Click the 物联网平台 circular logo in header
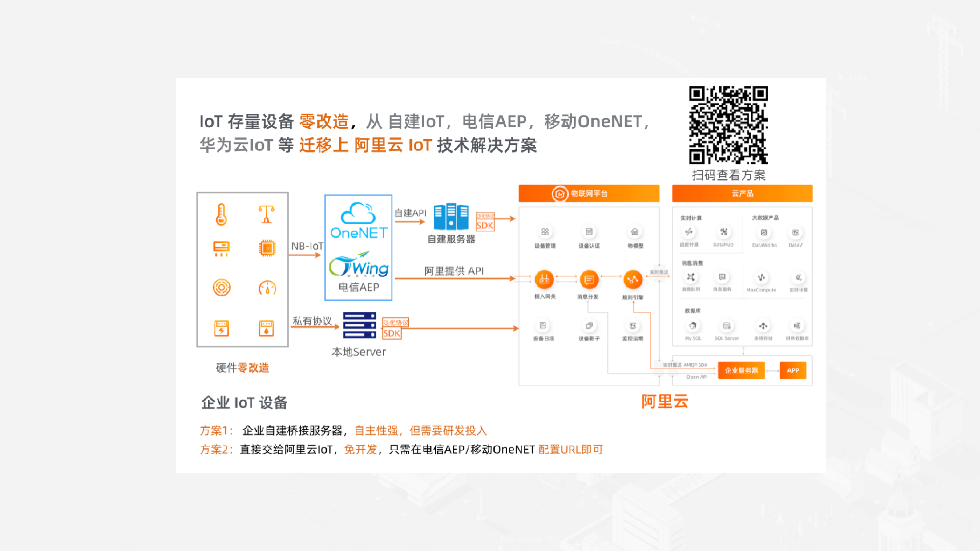Viewport: 980px width, 551px height. coord(560,194)
